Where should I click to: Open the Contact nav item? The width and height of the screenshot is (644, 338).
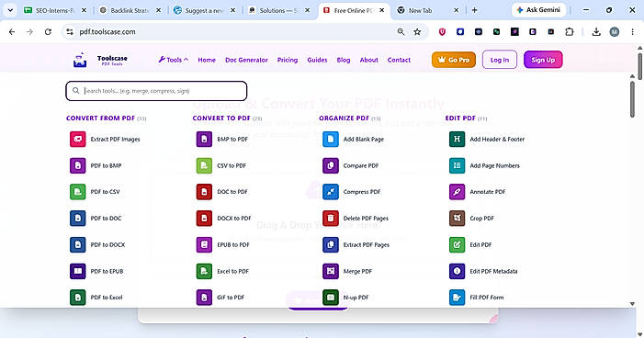coord(399,60)
